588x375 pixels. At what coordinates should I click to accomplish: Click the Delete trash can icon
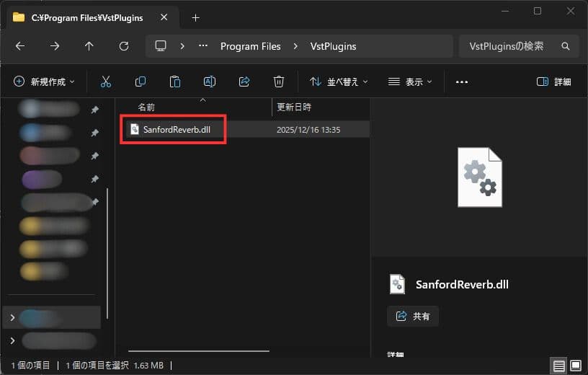279,81
